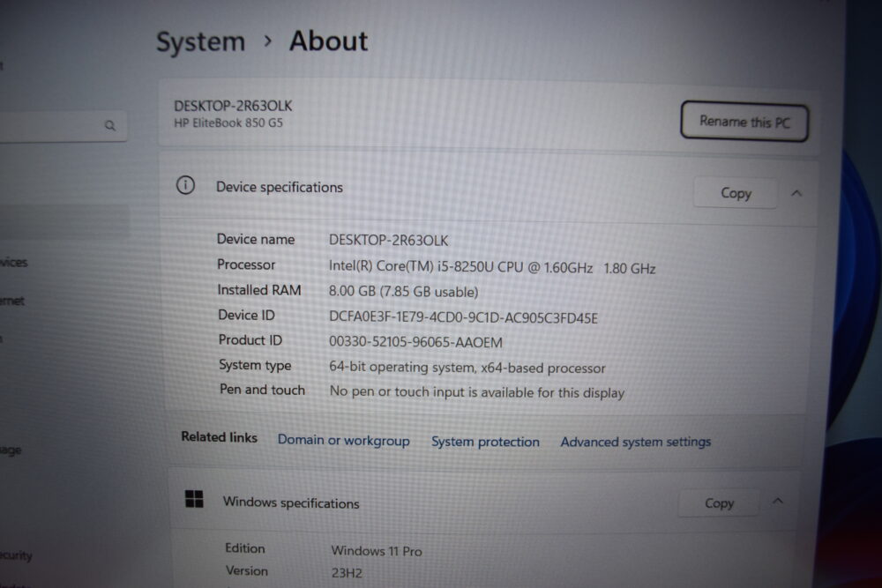Click the Device specifications info icon
Image resolution: width=882 pixels, height=588 pixels.
185,185
